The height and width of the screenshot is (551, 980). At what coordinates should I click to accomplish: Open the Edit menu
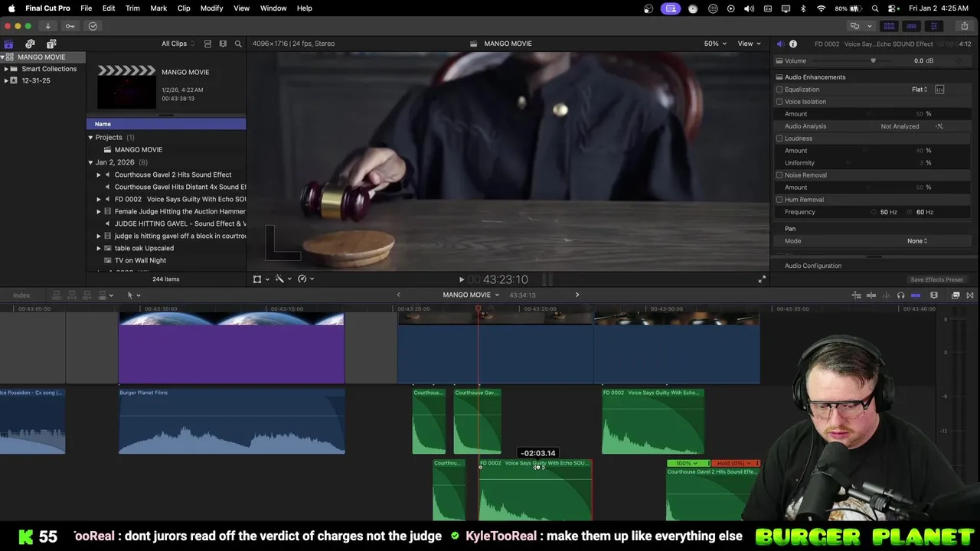pyautogui.click(x=109, y=8)
